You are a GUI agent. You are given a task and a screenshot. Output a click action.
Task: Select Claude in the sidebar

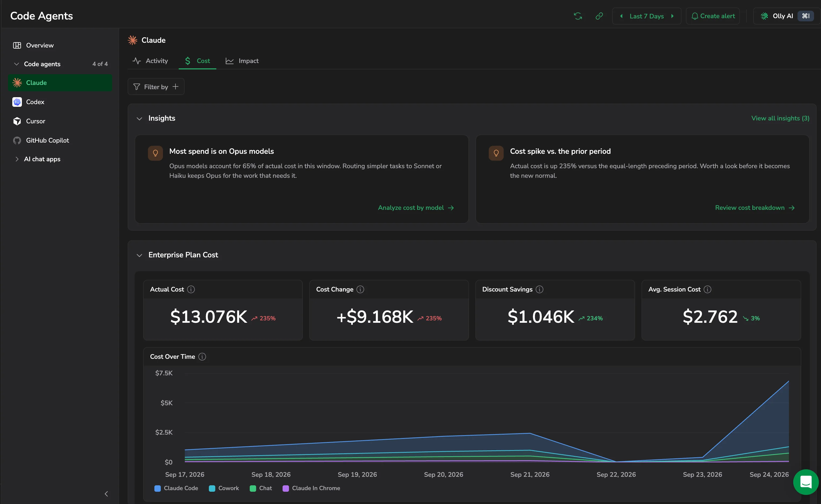tap(60, 83)
